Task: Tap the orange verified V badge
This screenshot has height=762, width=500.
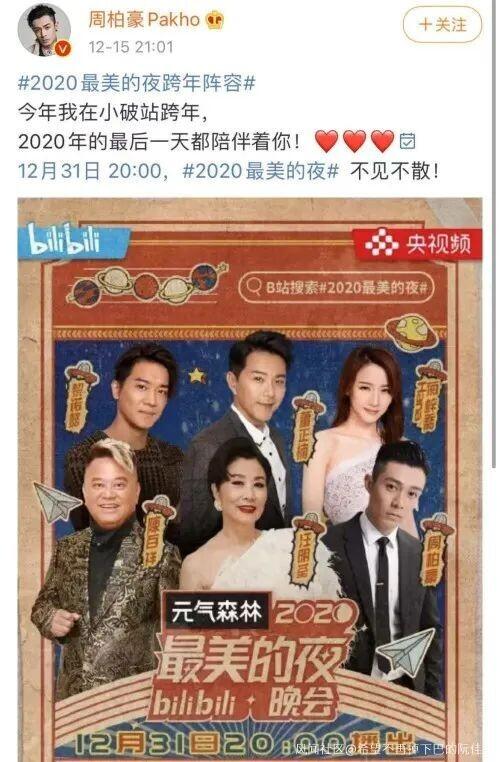Action: [x=63, y=49]
